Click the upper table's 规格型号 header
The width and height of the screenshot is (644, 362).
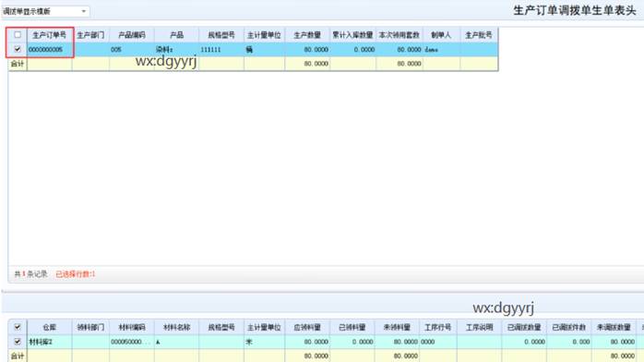221,35
